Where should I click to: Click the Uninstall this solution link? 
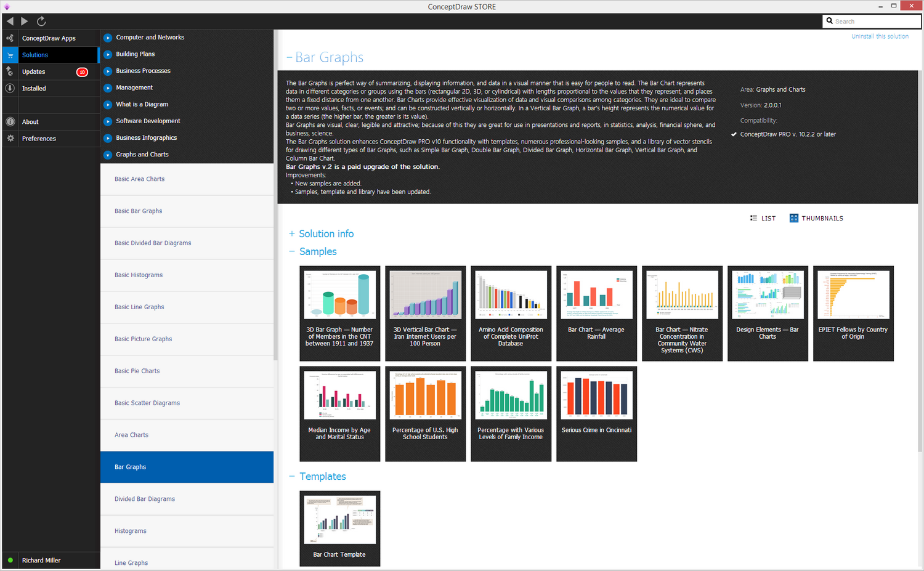pyautogui.click(x=880, y=36)
